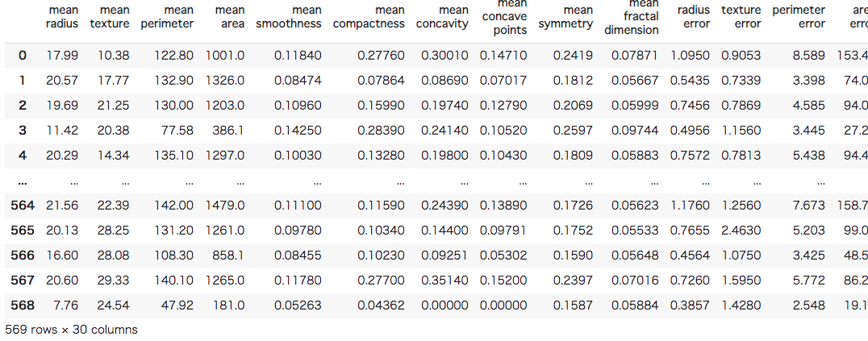Click mean radius value 7.76
Image resolution: width=868 pixels, height=341 pixels.
click(67, 306)
